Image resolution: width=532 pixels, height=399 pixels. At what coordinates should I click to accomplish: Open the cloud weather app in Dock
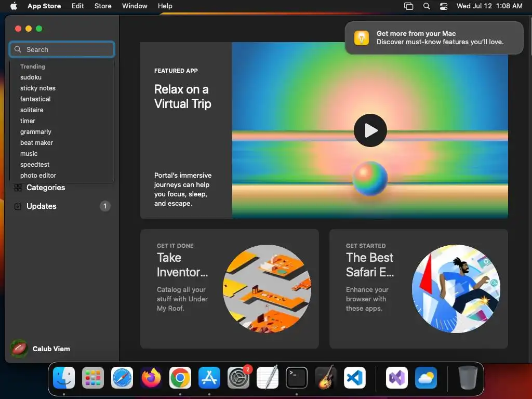point(426,378)
